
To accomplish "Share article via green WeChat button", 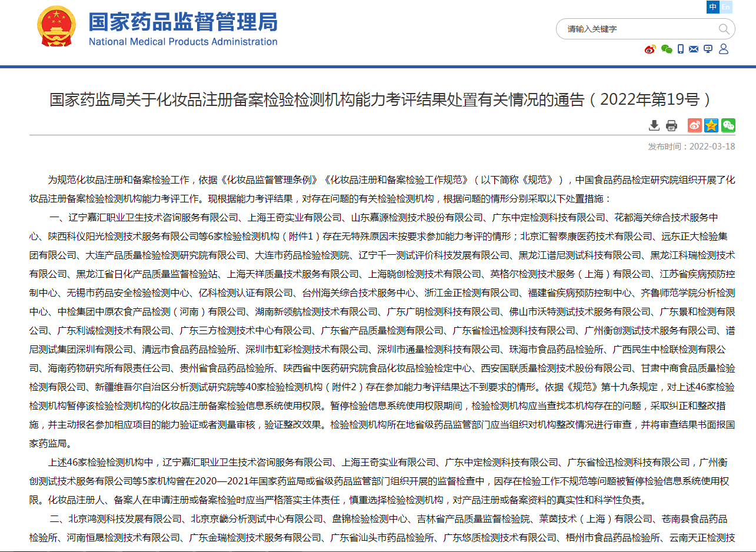I will pos(728,125).
